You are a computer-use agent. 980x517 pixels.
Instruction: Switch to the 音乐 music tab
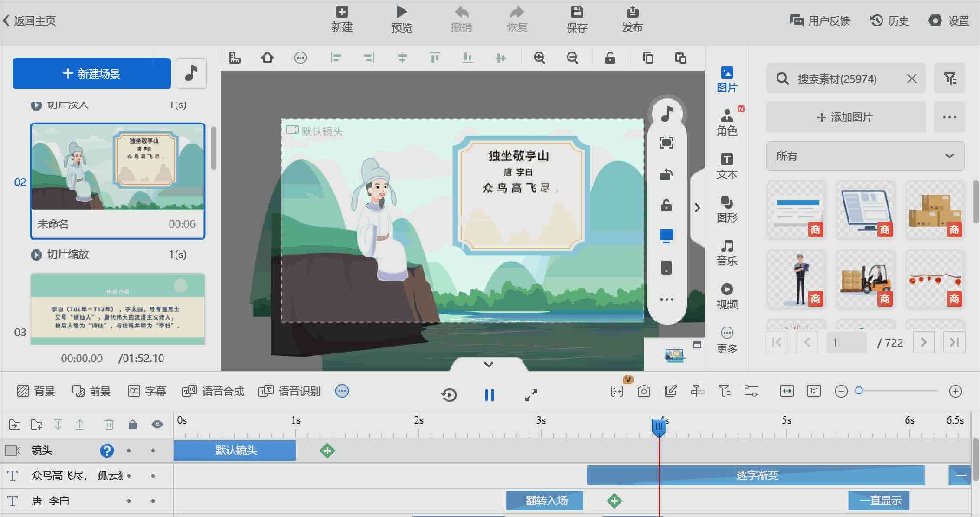coord(727,253)
